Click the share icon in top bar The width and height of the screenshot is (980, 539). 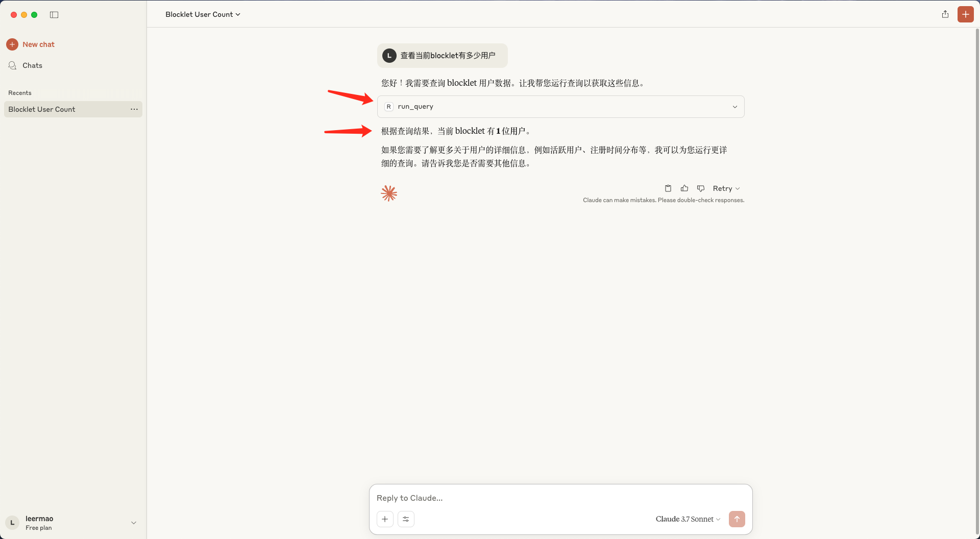(945, 14)
